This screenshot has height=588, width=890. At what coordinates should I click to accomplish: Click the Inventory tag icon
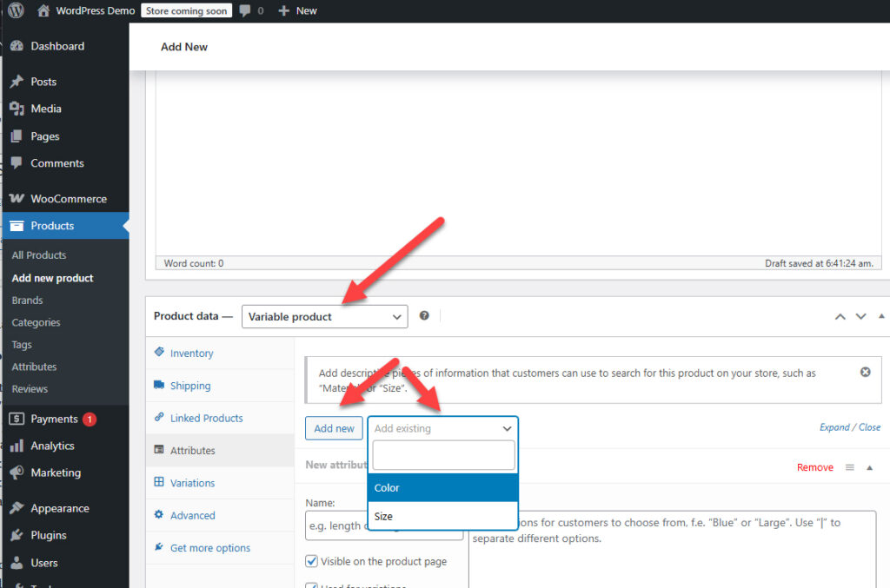coord(159,352)
